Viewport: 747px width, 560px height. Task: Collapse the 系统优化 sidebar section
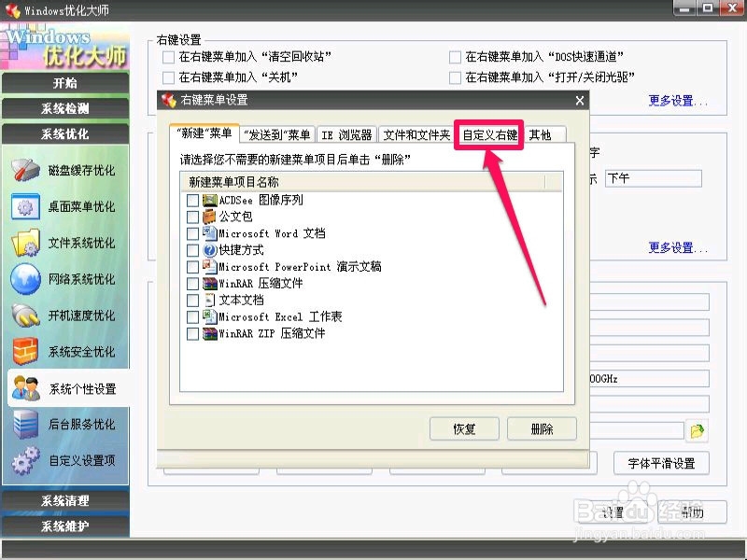[x=65, y=133]
